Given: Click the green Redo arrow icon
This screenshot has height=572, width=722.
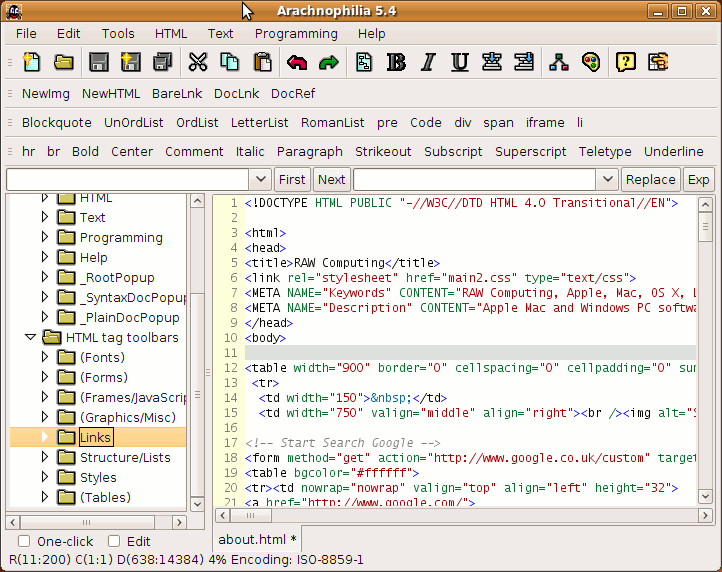Looking at the screenshot, I should pyautogui.click(x=329, y=62).
